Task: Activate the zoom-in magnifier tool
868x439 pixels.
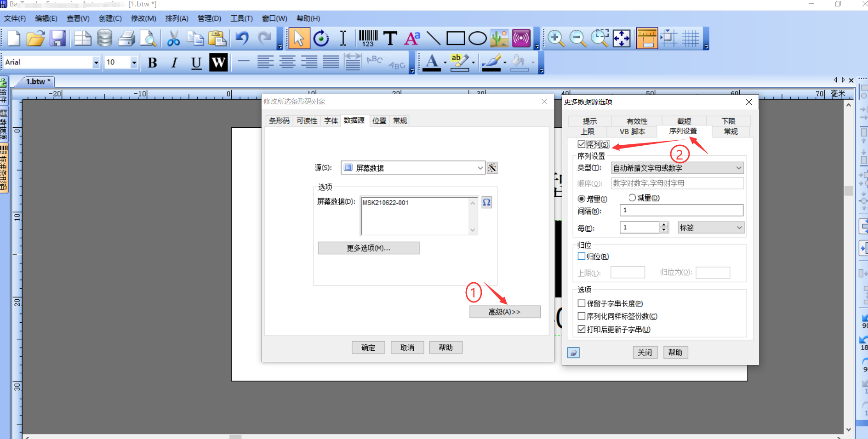Action: coord(556,39)
